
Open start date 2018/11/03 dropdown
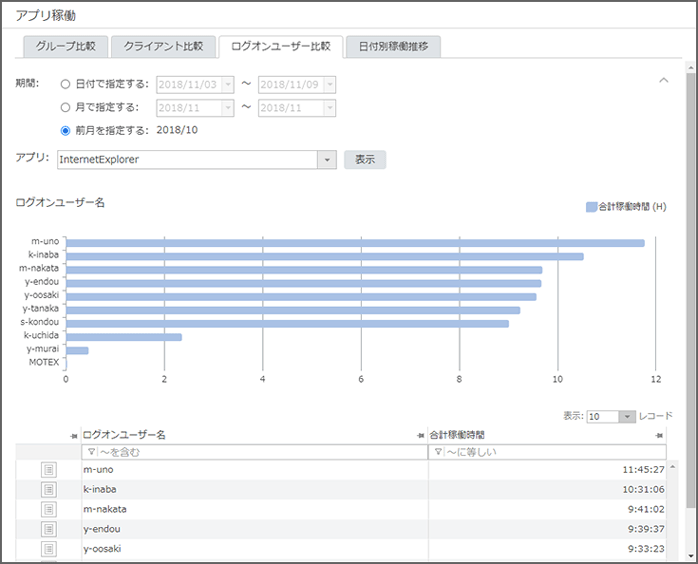pyautogui.click(x=228, y=85)
